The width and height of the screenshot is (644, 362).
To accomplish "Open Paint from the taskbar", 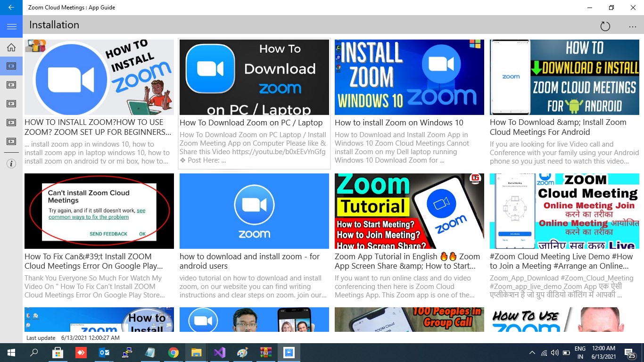I will click(x=242, y=353).
